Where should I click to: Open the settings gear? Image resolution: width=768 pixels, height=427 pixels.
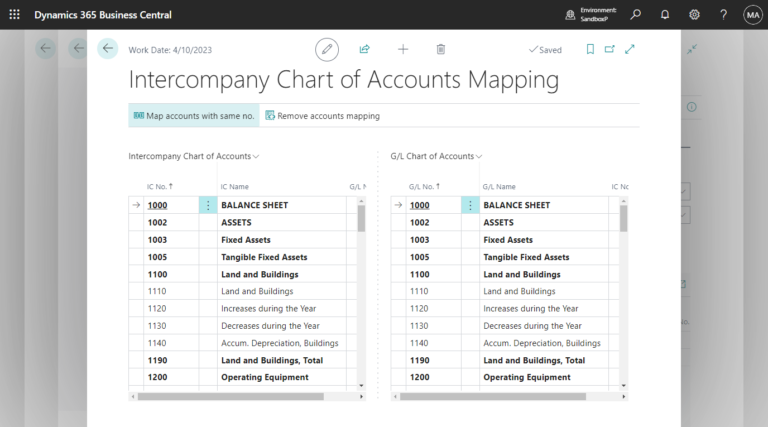(694, 15)
